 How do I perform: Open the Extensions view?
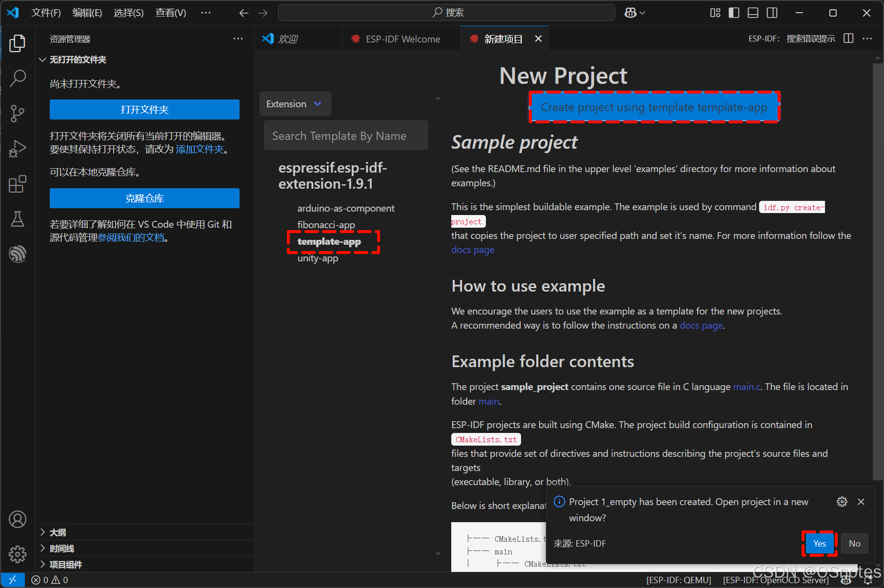[x=18, y=184]
